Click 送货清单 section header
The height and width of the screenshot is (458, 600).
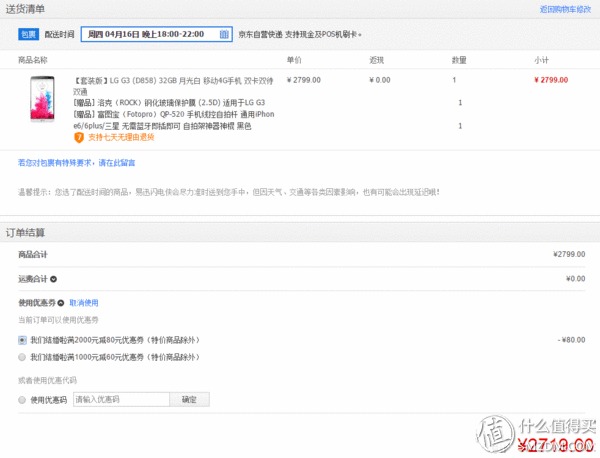pos(25,9)
